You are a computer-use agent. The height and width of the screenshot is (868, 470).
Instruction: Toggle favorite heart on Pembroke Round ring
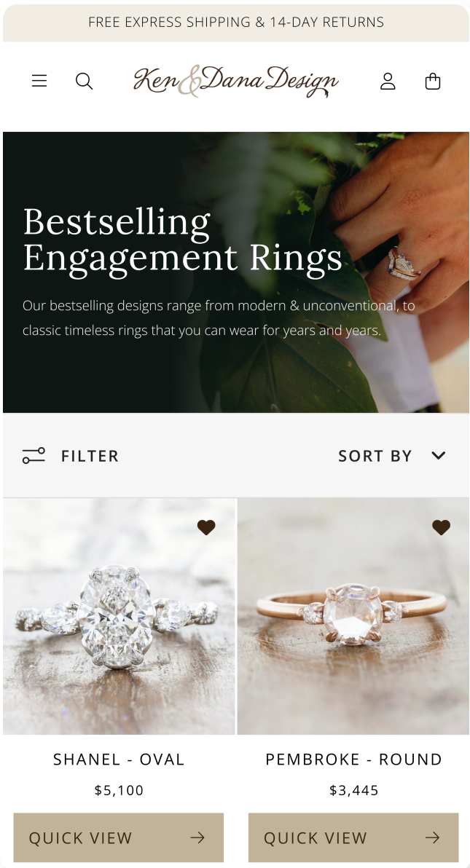tap(441, 527)
